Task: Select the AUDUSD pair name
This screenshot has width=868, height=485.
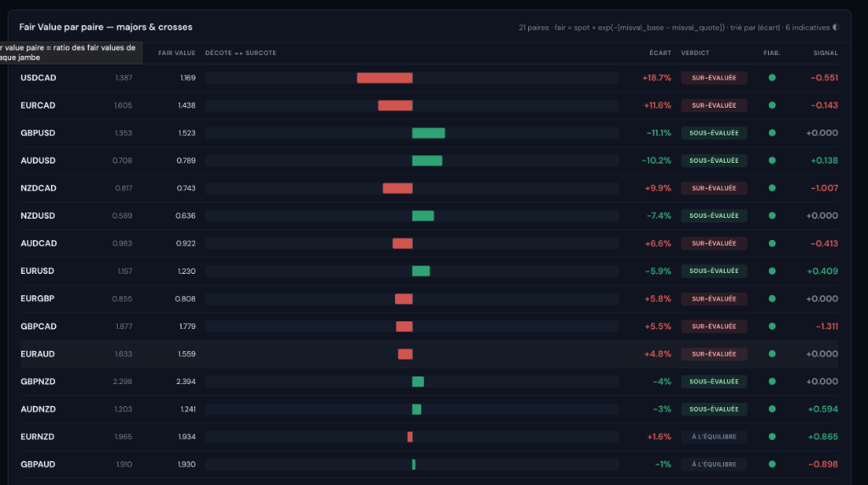Action: pos(37,160)
